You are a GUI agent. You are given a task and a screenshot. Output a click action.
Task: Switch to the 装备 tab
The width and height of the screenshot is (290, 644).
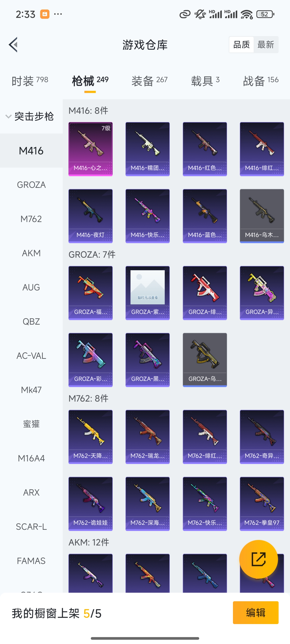coord(149,81)
